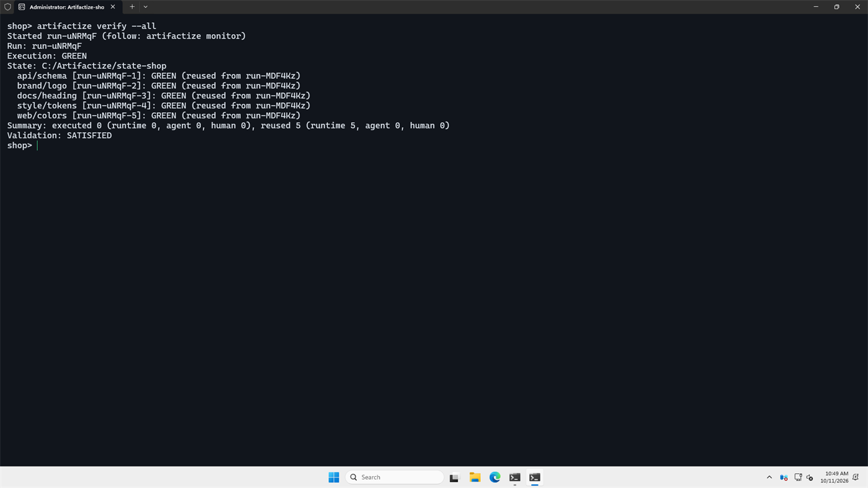Screen dimensions: 868x488
Task: Click the docs/heading result row
Action: pyautogui.click(x=164, y=95)
